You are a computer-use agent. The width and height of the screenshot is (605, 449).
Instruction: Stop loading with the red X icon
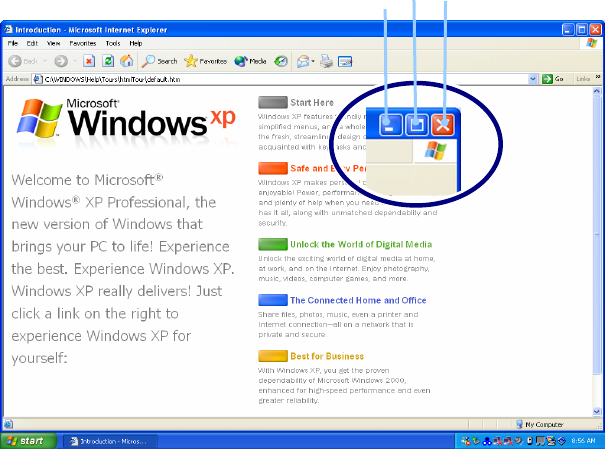(89, 61)
